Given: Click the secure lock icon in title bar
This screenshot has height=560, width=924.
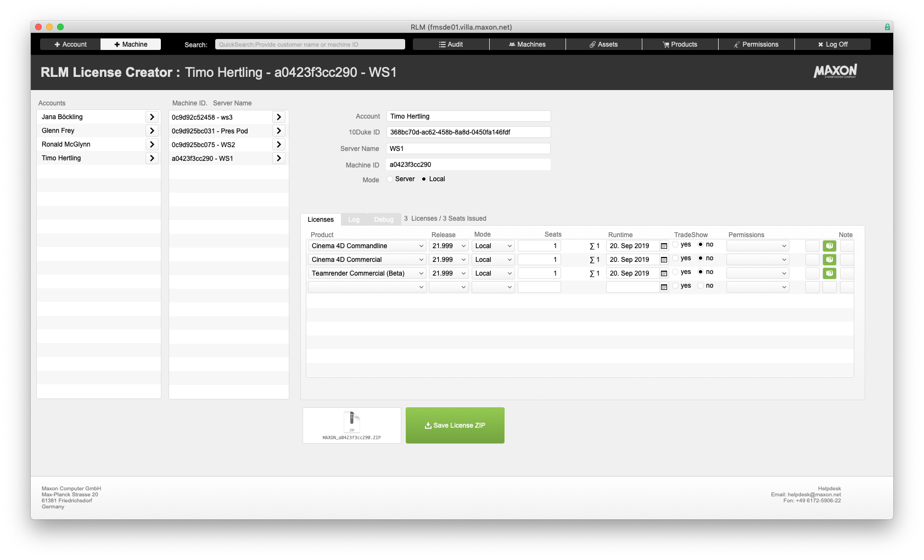Looking at the screenshot, I should tap(887, 27).
